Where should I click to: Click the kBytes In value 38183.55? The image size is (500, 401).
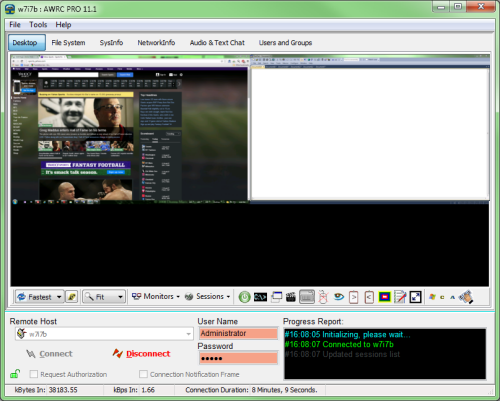tap(63, 390)
